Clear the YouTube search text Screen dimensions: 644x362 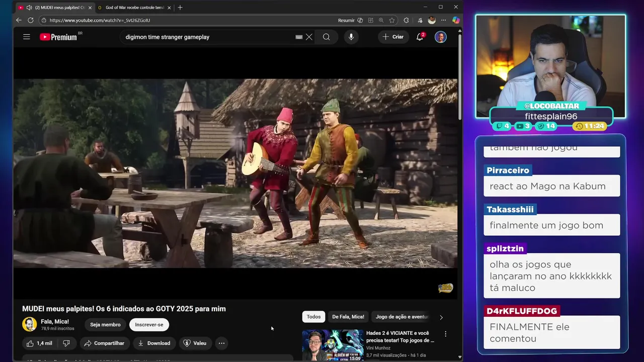click(x=309, y=37)
